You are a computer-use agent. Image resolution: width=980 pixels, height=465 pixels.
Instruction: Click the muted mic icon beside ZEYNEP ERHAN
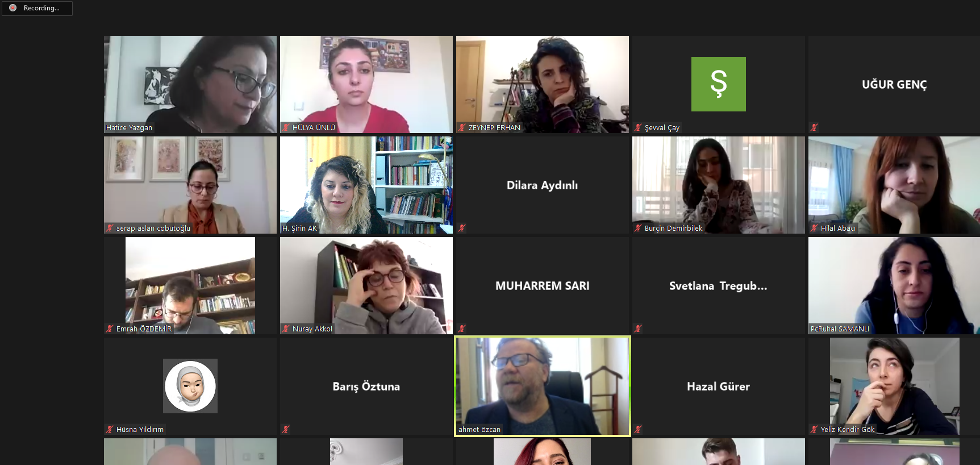tap(462, 127)
